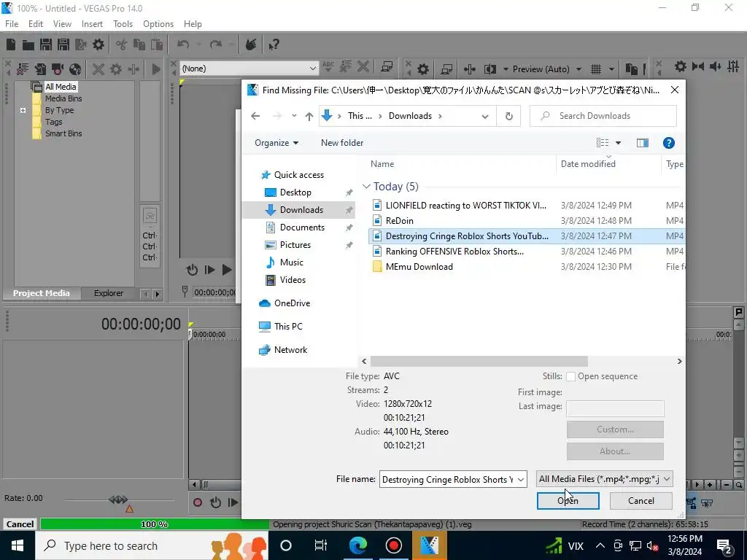Click Redo arrow in VEGAS toolbar
Viewport: 747px width, 560px height.
(216, 44)
